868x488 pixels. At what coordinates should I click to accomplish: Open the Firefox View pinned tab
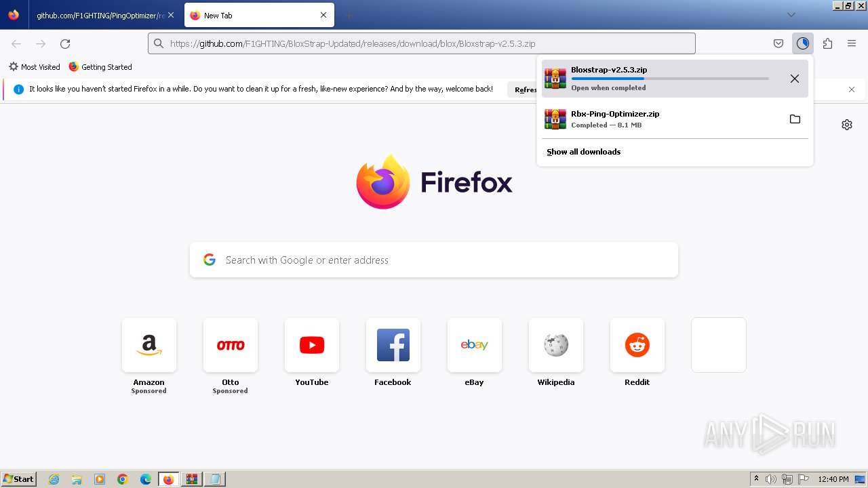pos(14,15)
